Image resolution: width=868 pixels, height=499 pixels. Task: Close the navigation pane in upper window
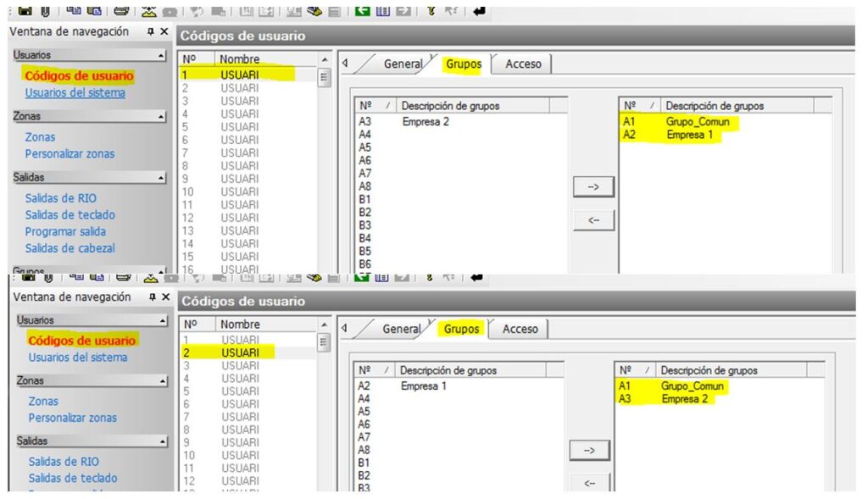click(x=164, y=31)
